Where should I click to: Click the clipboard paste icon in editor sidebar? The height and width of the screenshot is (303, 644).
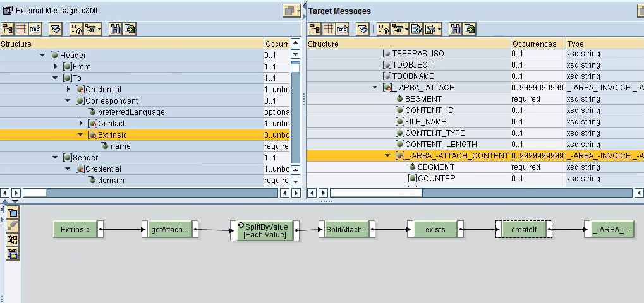click(x=12, y=253)
